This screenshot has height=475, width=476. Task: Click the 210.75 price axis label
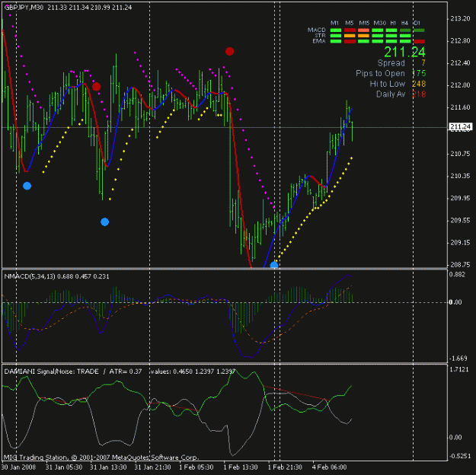coord(460,154)
